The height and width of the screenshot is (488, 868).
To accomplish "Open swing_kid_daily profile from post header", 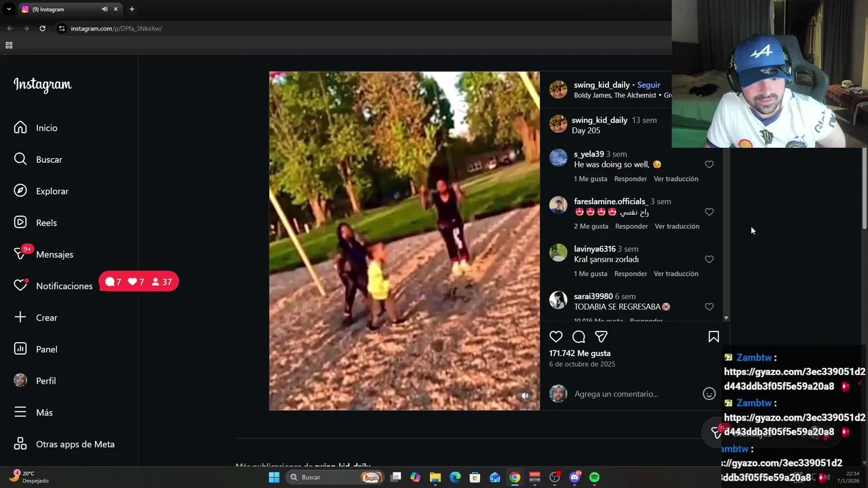I will pos(601,85).
